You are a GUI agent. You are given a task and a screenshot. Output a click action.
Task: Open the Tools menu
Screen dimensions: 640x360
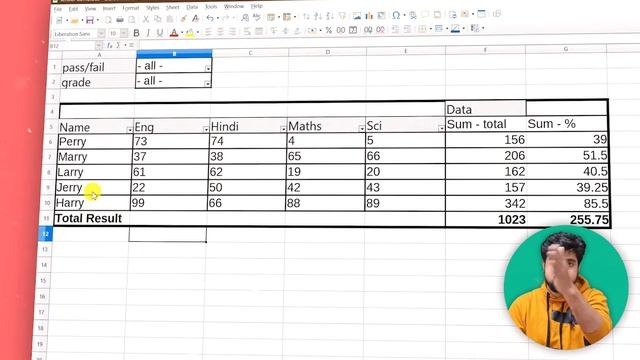(x=211, y=7)
